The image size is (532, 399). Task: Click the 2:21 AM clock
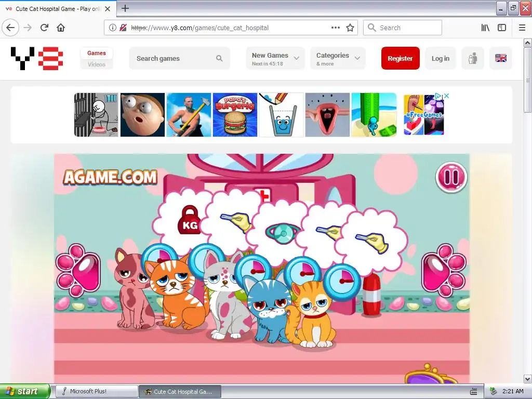[513, 391]
